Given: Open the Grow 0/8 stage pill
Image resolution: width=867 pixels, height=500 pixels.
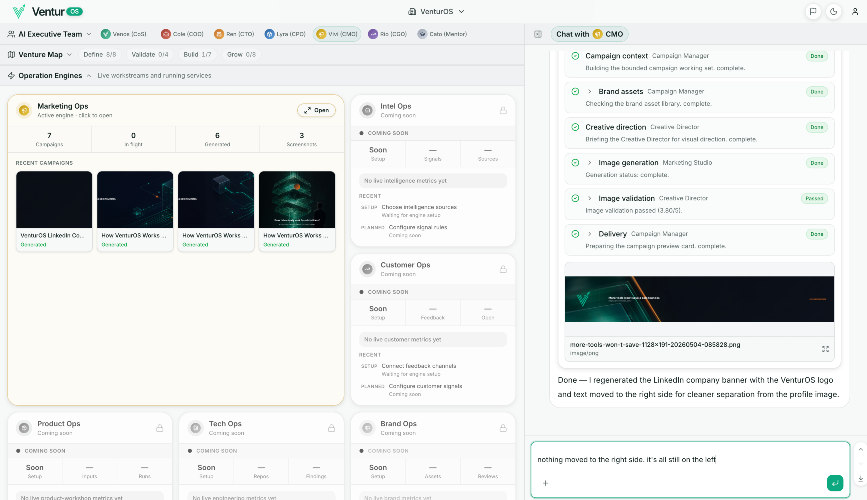Looking at the screenshot, I should coord(241,54).
